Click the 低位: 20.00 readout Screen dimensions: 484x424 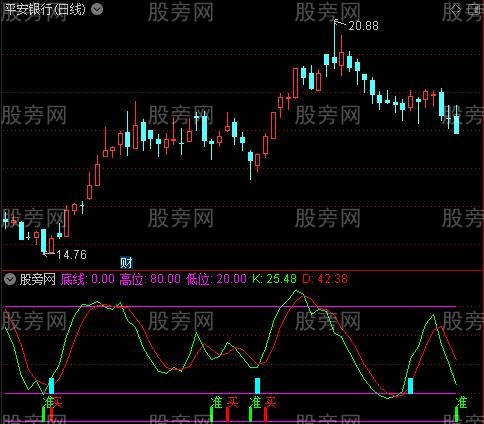[216, 279]
